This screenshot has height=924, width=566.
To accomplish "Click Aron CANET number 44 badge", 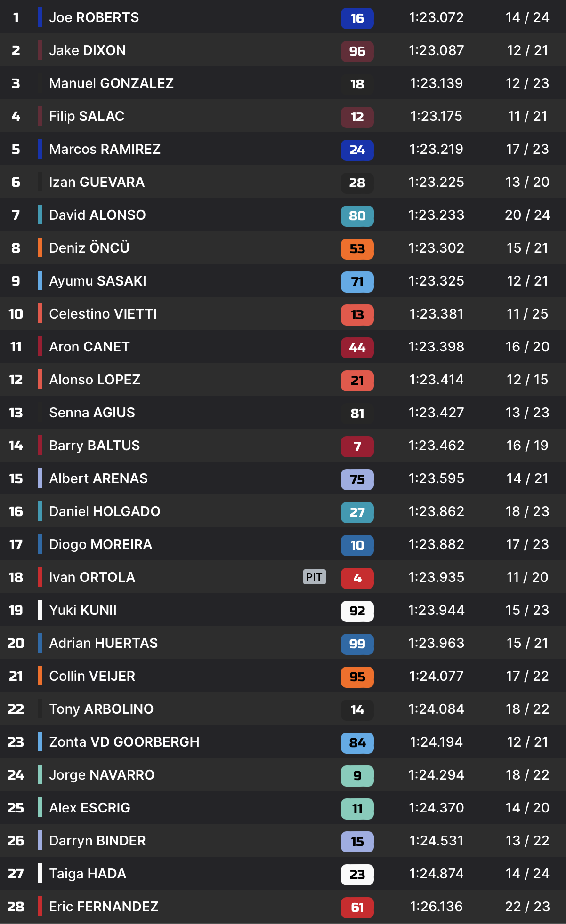I will point(357,348).
